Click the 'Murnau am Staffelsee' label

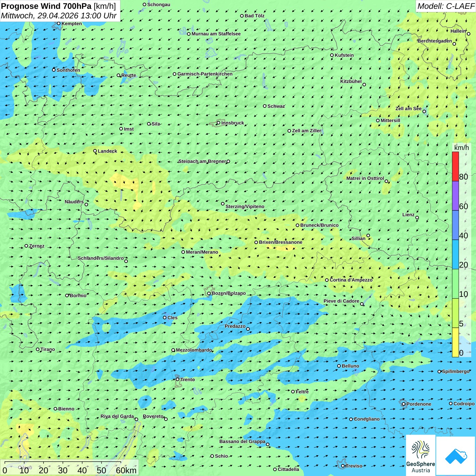tap(216, 34)
